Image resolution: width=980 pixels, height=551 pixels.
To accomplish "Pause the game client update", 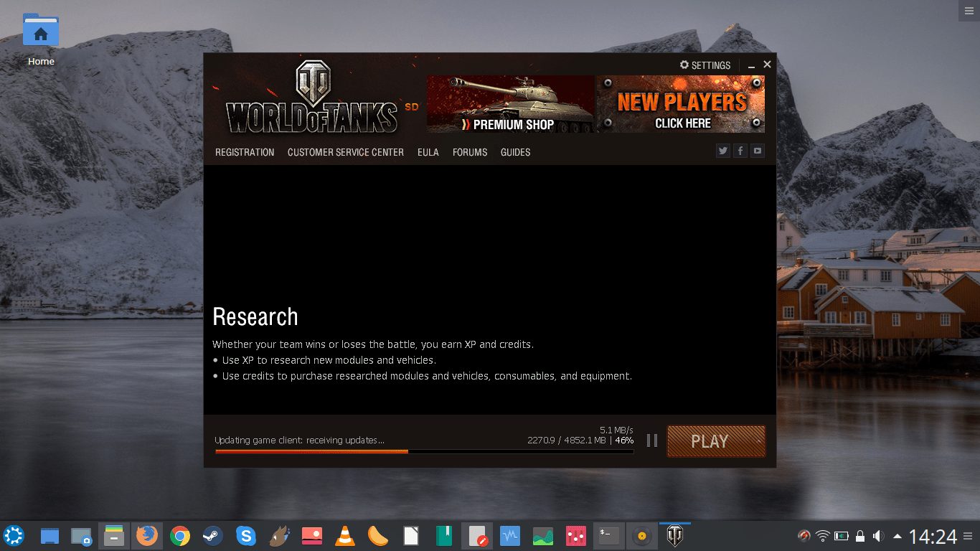I will (652, 441).
